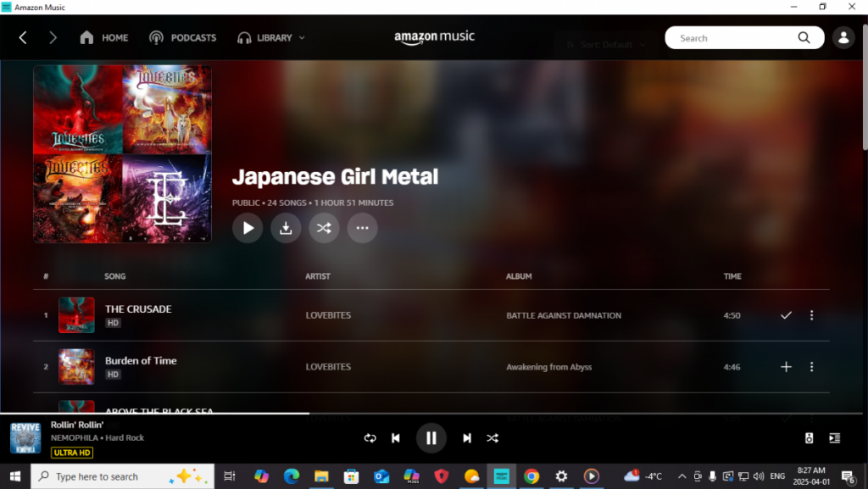Open speaker output device icon

(809, 438)
